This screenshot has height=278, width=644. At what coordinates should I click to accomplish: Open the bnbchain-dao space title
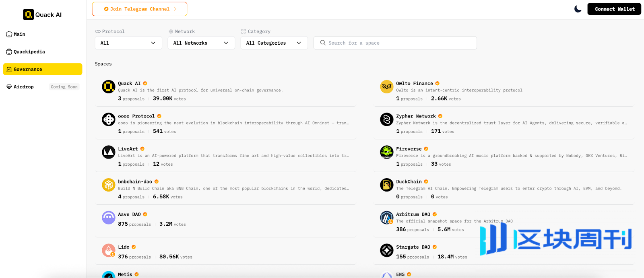click(135, 182)
